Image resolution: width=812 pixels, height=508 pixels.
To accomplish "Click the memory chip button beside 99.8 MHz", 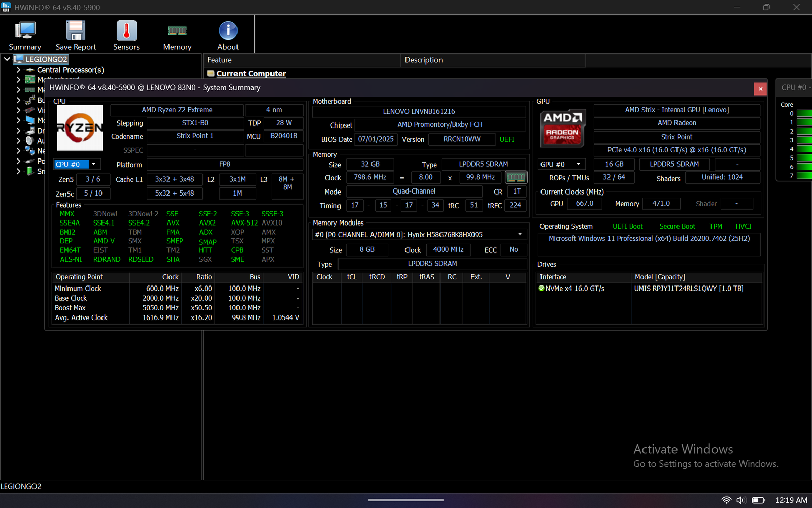I will (516, 177).
